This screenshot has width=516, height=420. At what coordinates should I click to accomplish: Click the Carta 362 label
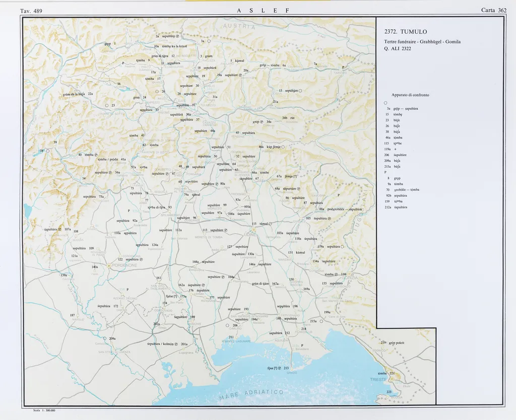click(x=493, y=10)
